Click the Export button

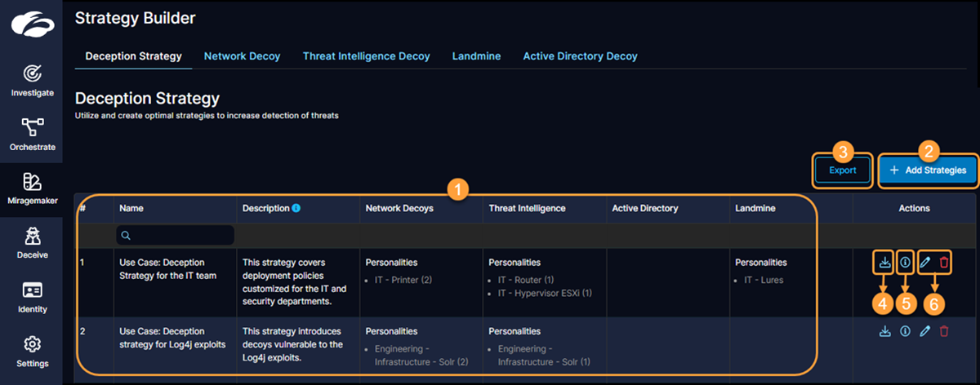[843, 170]
